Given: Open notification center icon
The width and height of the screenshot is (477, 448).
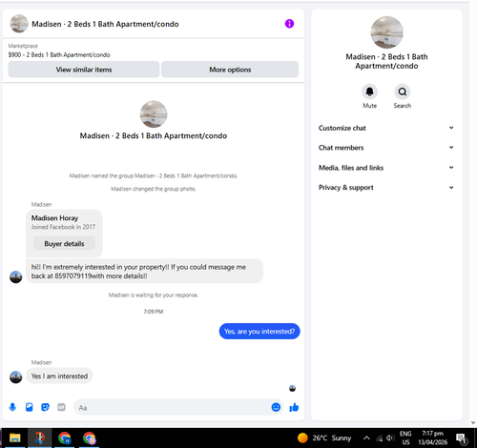Looking at the screenshot, I should [x=462, y=438].
